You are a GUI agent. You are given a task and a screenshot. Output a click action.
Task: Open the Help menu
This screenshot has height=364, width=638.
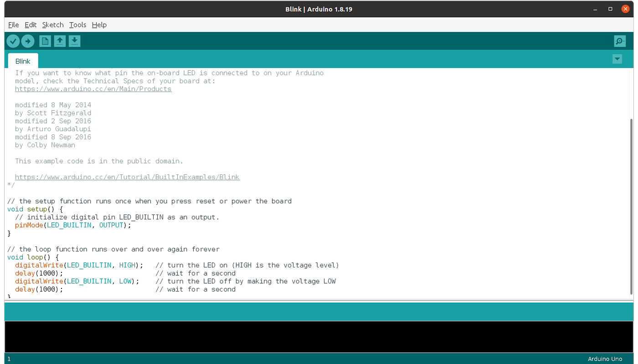coord(99,25)
